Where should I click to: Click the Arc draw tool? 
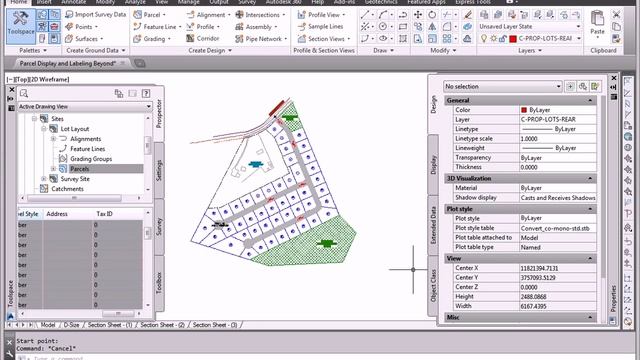tap(382, 15)
